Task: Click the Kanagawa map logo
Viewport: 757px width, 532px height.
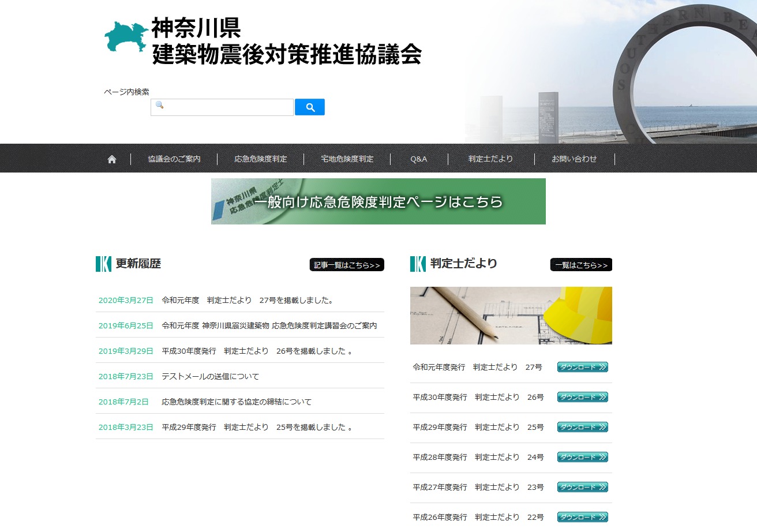Action: [126, 38]
